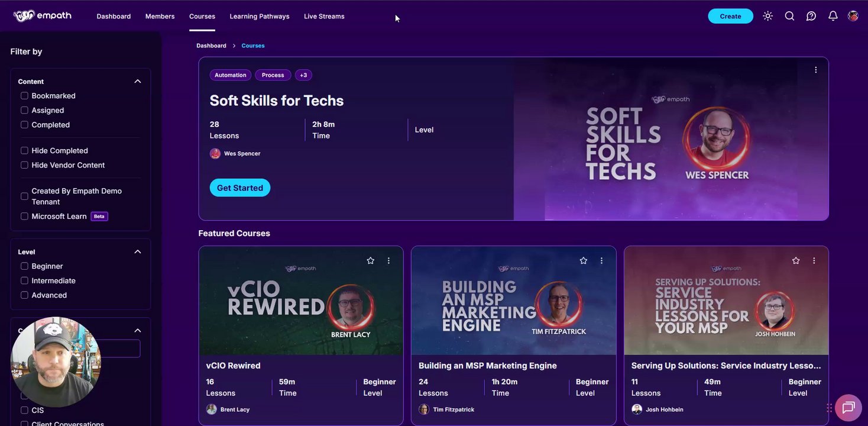This screenshot has height=426, width=868.
Task: Open the live chat widget bubble
Action: [848, 407]
